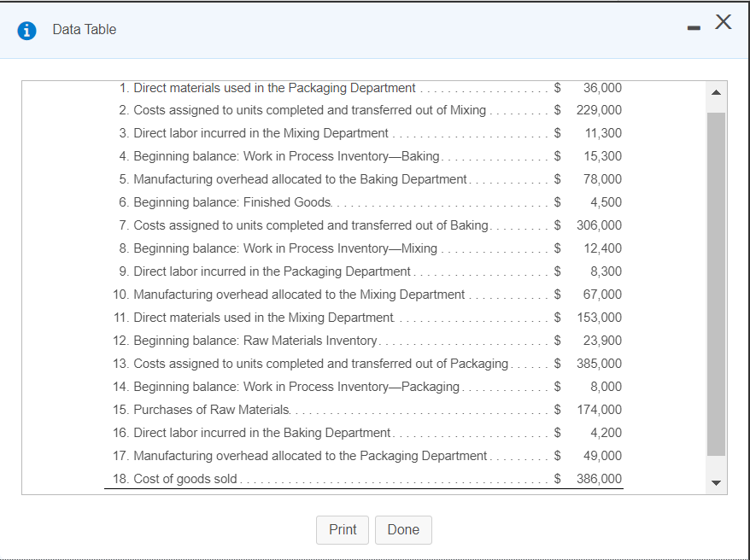Image resolution: width=750 pixels, height=560 pixels.
Task: Click the scrollbar down arrow
Action: click(716, 481)
